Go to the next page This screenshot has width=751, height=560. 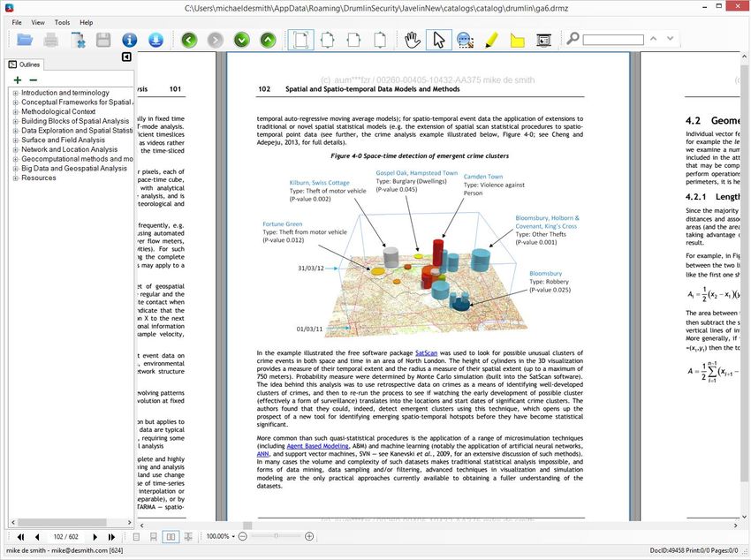click(x=95, y=537)
